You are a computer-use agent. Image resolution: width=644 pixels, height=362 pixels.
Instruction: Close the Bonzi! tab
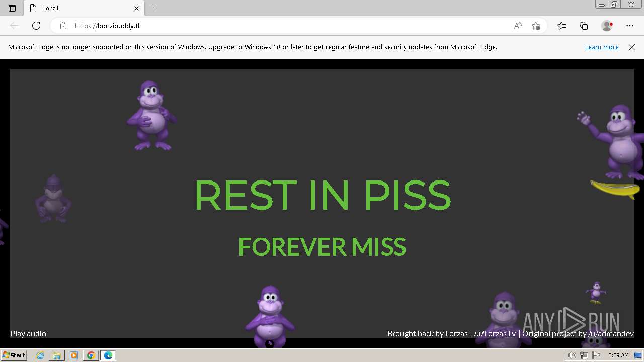pos(136,8)
